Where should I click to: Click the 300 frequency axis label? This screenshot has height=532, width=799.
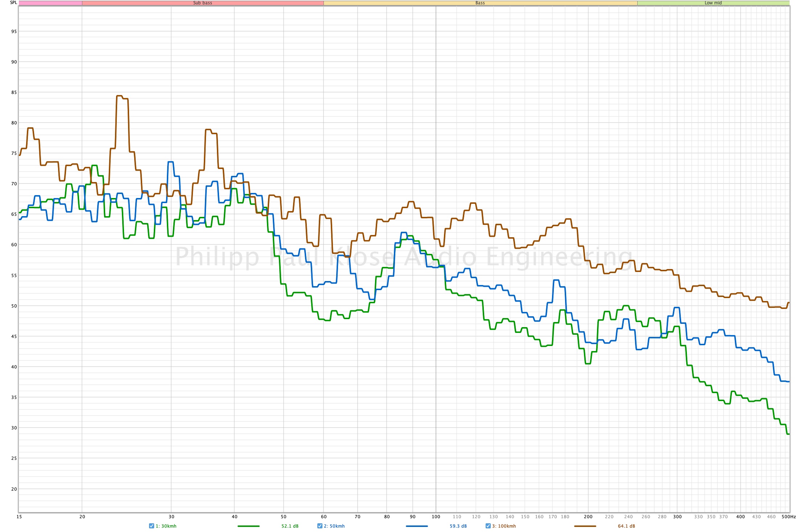[x=677, y=516]
